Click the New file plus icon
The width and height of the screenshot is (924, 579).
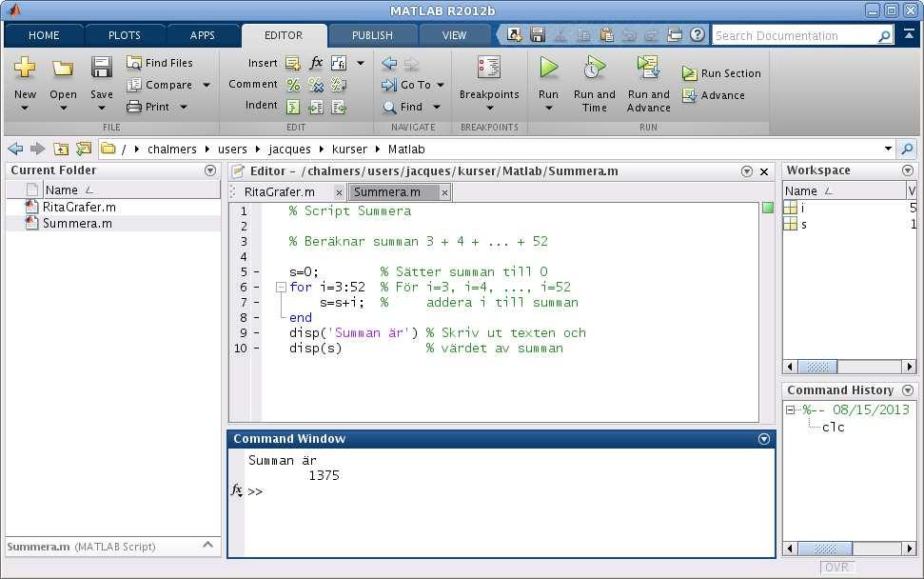click(25, 67)
